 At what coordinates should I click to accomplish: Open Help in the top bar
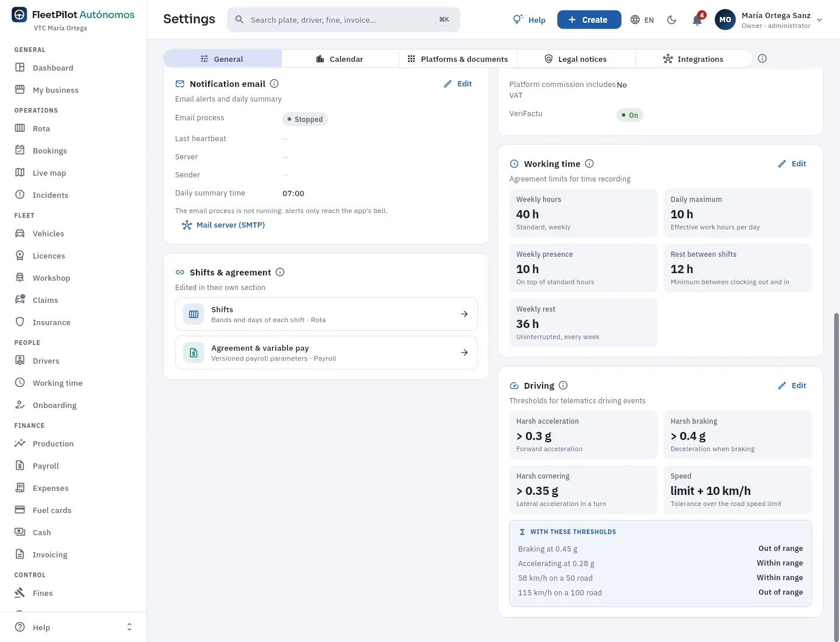point(529,20)
